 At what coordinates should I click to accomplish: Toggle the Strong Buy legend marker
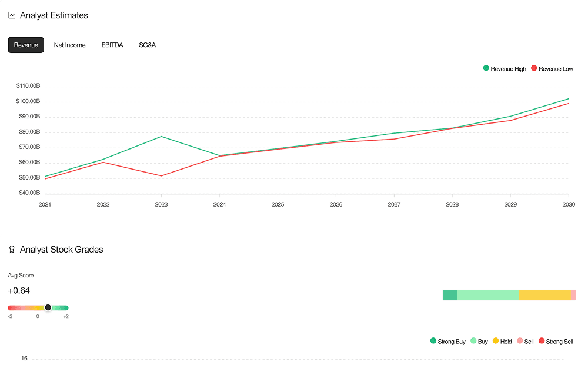[x=433, y=341]
